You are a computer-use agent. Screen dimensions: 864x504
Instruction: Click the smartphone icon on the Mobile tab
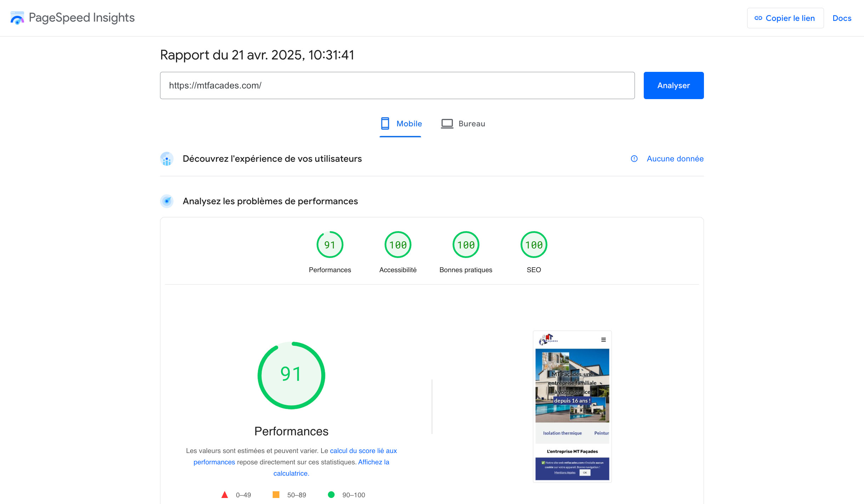point(385,124)
